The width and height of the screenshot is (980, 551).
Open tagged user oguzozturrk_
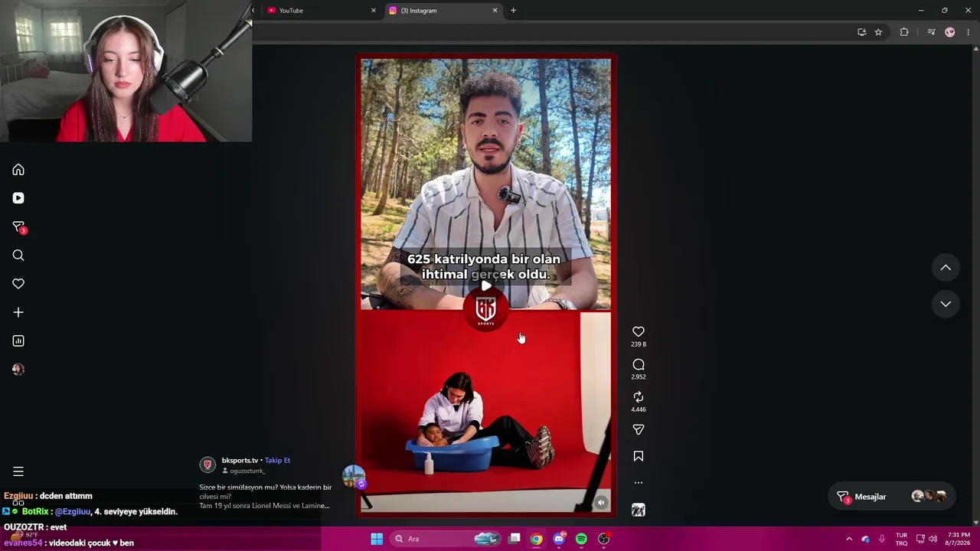pyautogui.click(x=247, y=471)
